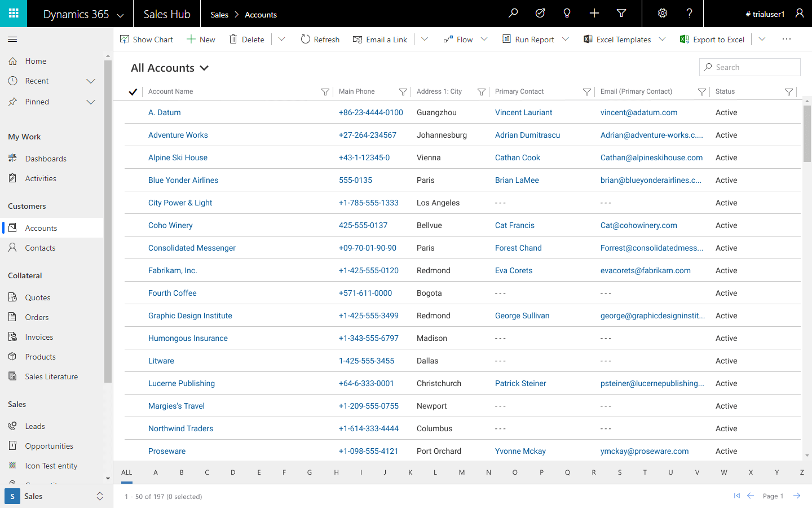Filter the Account Name column
This screenshot has width=812, height=508.
(x=325, y=92)
